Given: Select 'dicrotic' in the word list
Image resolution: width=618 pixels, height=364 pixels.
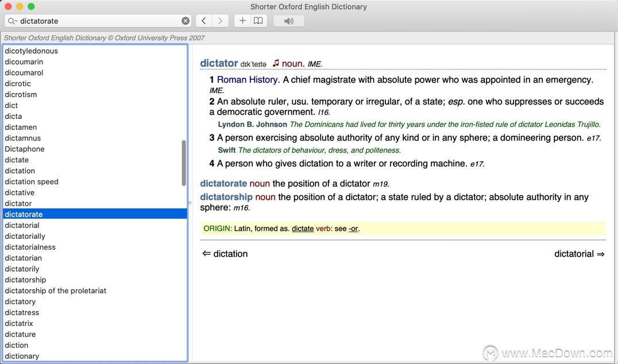Looking at the screenshot, I should [95, 83].
